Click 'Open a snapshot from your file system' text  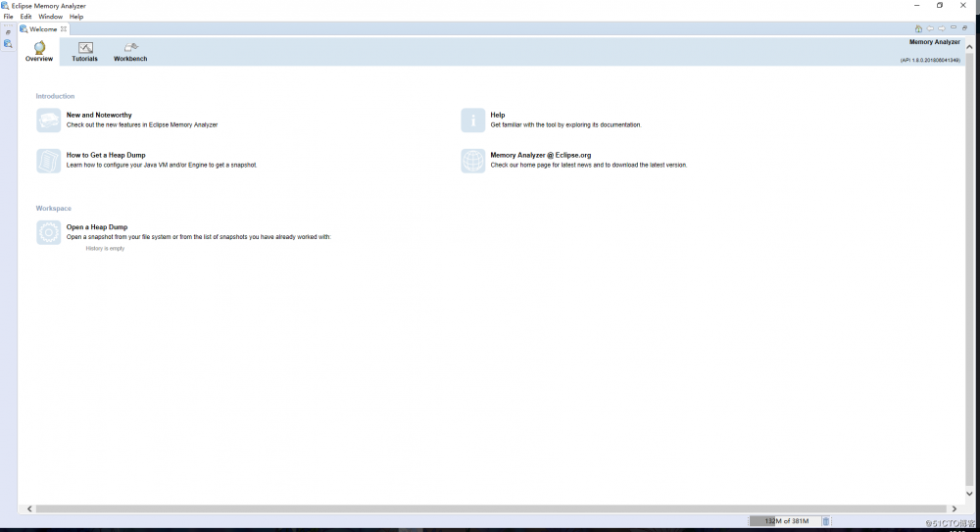(x=198, y=237)
